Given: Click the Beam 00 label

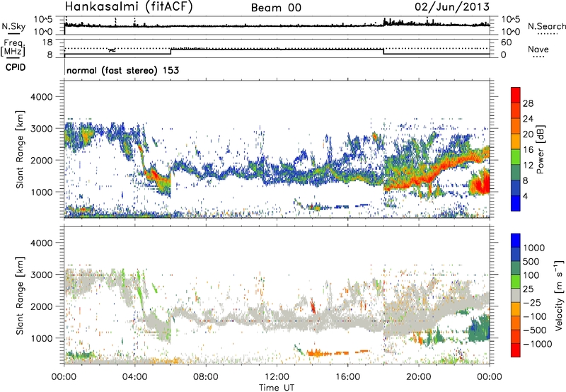Looking at the screenshot, I should click(276, 8).
